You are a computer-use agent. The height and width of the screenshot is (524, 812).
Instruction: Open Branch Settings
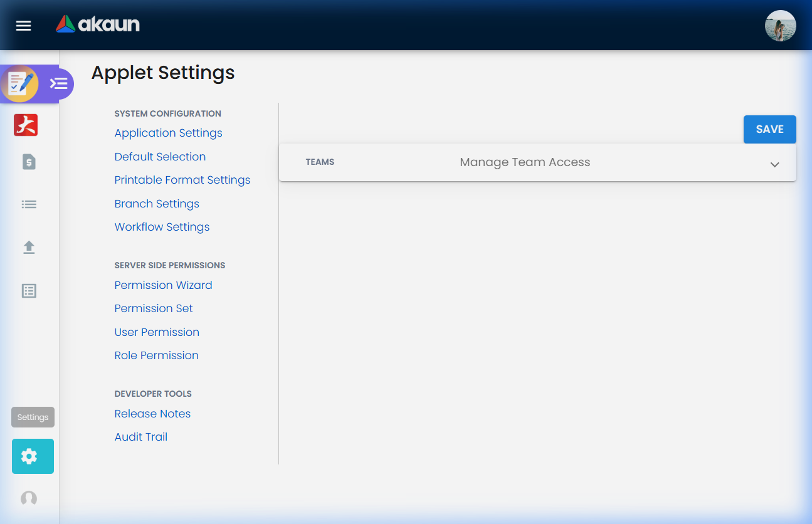pyautogui.click(x=157, y=204)
